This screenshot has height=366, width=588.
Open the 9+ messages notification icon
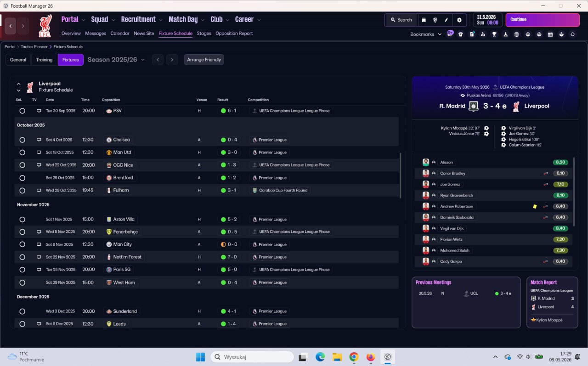coord(450,34)
